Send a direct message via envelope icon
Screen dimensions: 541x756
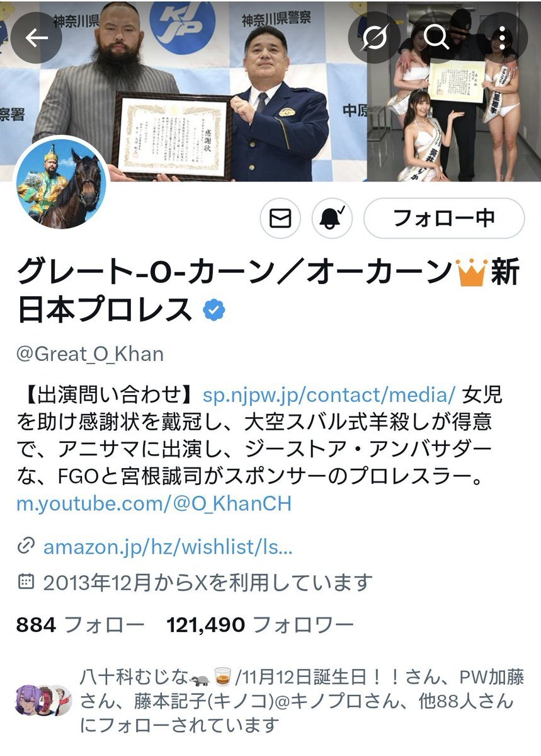pos(280,218)
